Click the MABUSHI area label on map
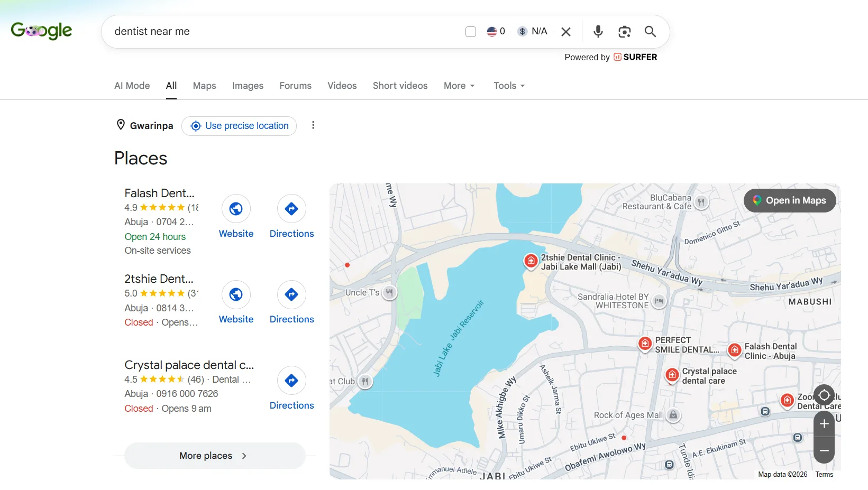868x490 pixels. [810, 302]
